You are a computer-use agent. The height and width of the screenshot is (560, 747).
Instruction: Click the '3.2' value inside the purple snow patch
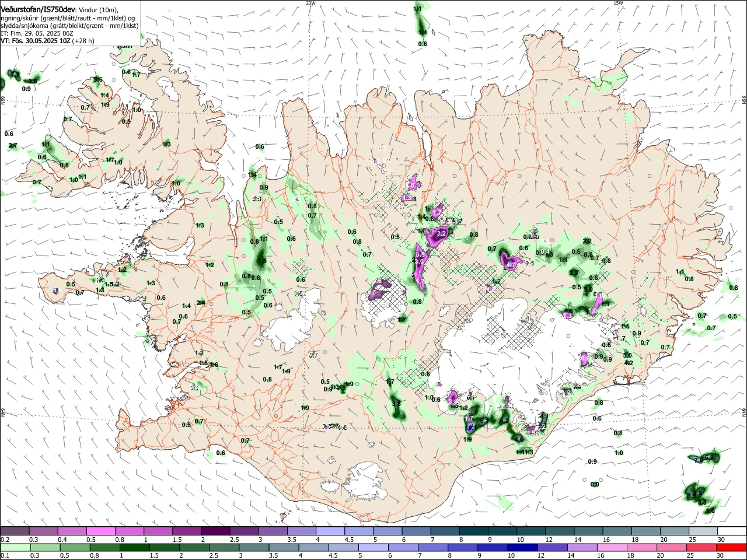(442, 233)
